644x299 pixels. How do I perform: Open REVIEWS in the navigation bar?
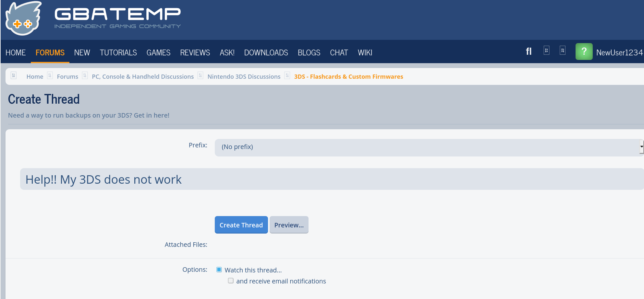coord(195,52)
